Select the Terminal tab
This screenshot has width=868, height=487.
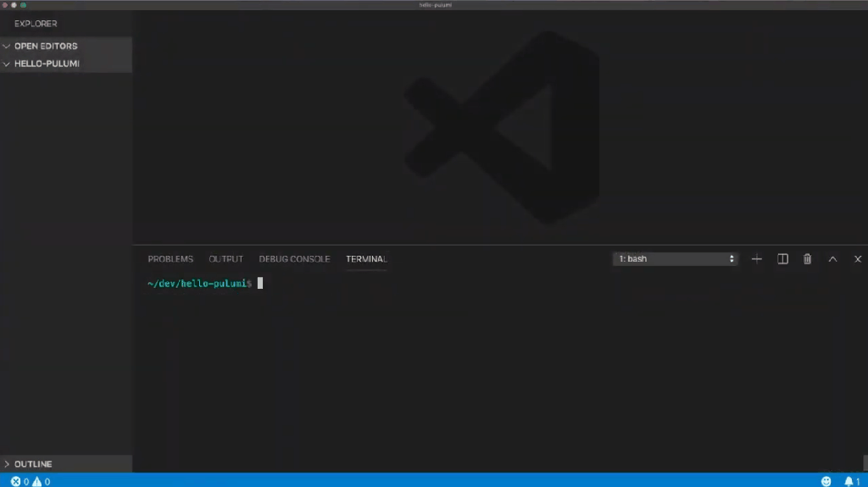(x=366, y=259)
